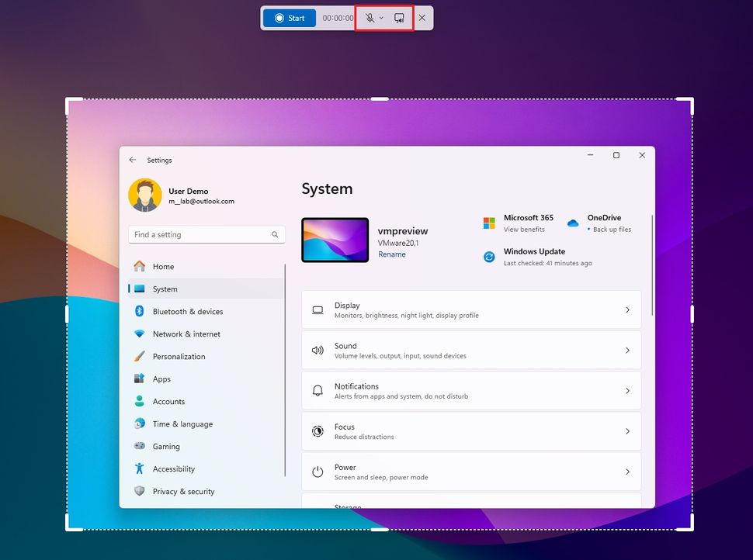Image resolution: width=753 pixels, height=560 pixels.
Task: Click inside the Find a setting search box
Action: (206, 234)
